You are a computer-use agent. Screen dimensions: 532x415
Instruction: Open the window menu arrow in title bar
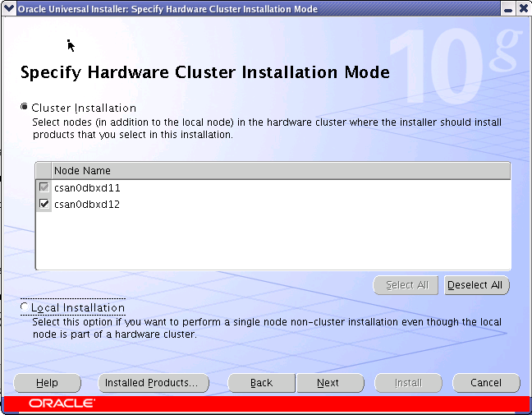(x=8, y=8)
